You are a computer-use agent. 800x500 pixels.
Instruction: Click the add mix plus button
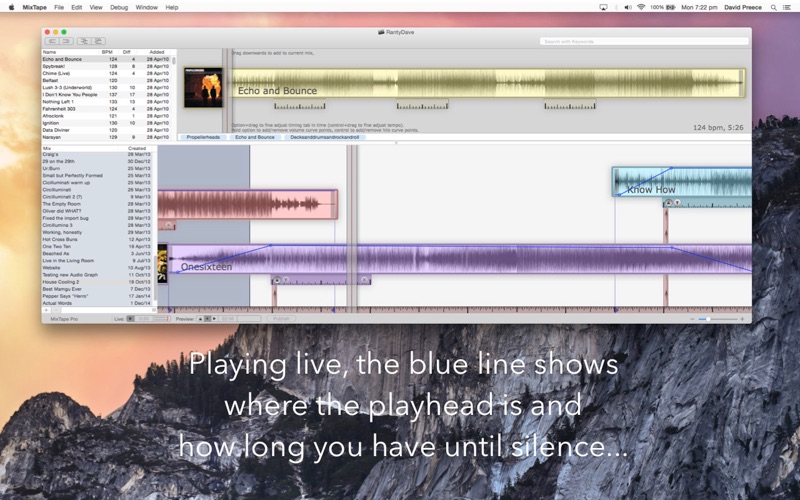point(46,310)
